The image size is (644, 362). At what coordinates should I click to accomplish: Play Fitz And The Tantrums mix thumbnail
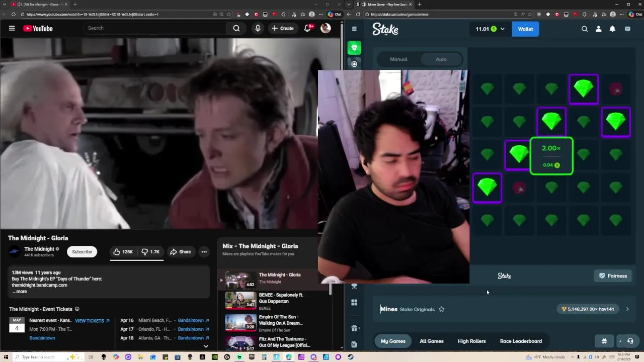tap(240, 343)
